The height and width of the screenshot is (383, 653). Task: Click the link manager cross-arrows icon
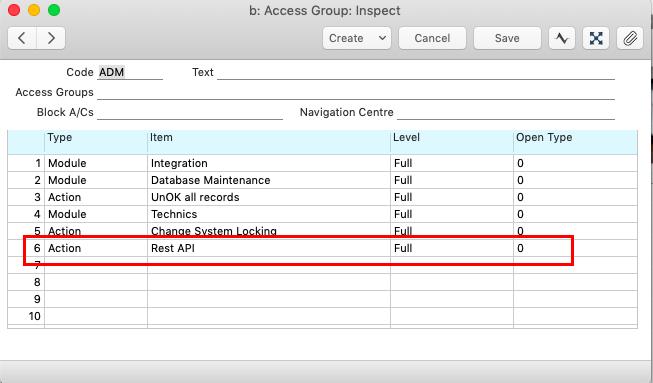596,38
